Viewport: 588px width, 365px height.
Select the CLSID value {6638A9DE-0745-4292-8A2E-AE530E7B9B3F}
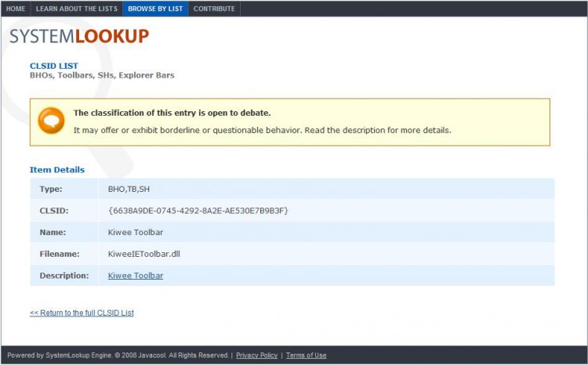(198, 211)
